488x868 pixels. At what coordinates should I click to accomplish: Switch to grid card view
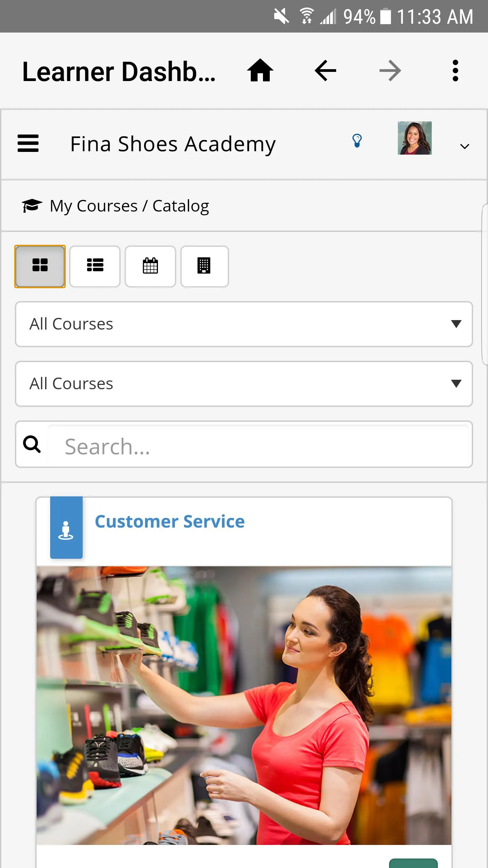40,267
